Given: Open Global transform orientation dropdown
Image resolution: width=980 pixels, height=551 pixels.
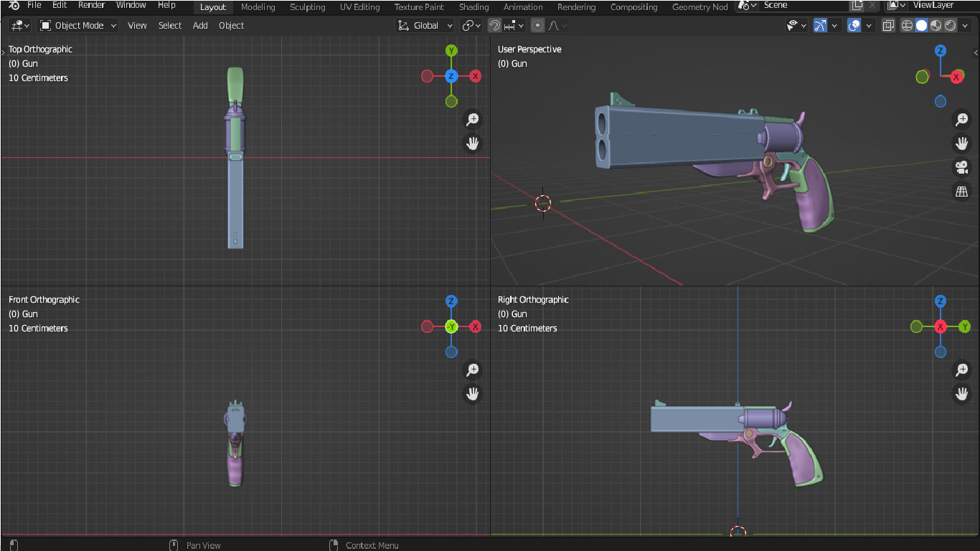Looking at the screenshot, I should point(425,26).
